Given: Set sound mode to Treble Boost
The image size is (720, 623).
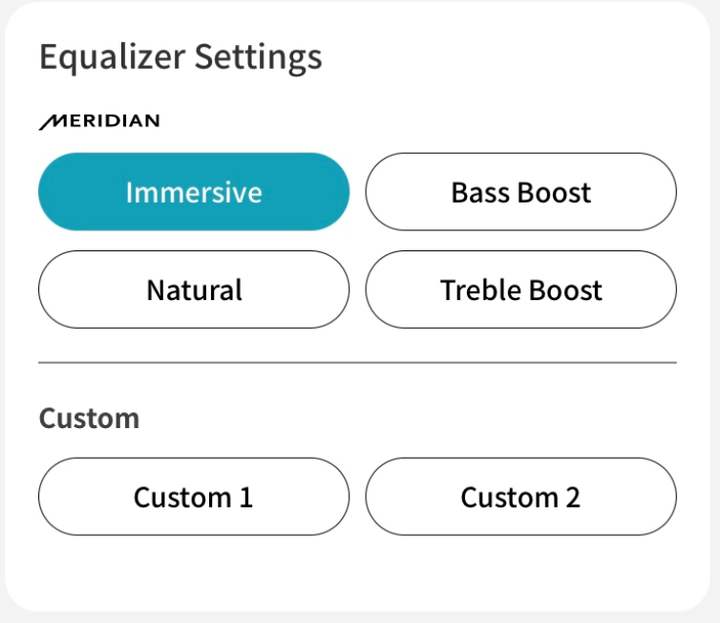Looking at the screenshot, I should coord(521,289).
